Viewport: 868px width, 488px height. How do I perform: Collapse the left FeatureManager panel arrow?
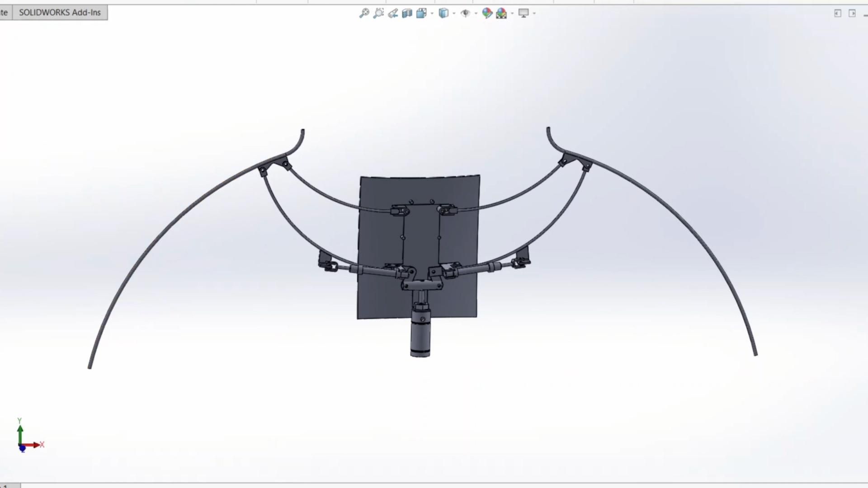(838, 13)
